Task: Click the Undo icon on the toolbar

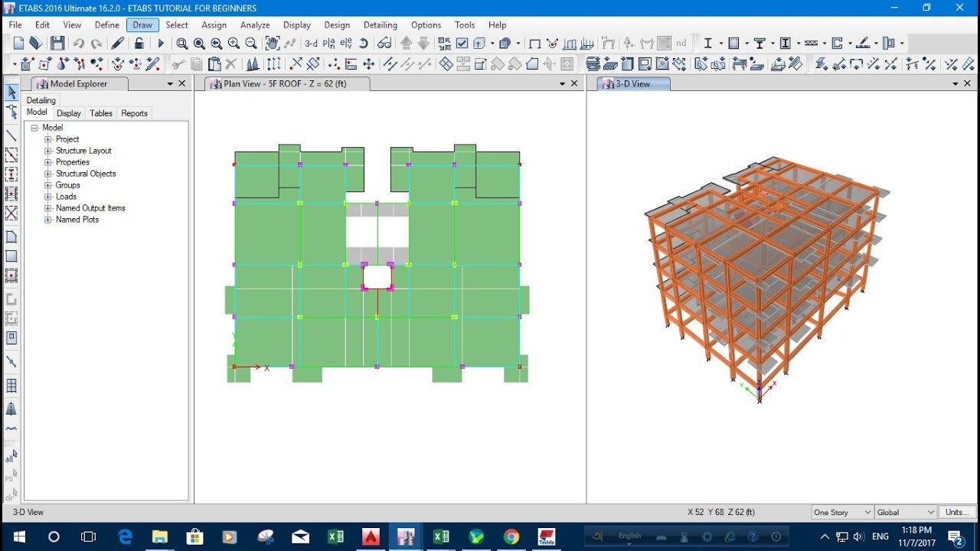Action: click(80, 43)
